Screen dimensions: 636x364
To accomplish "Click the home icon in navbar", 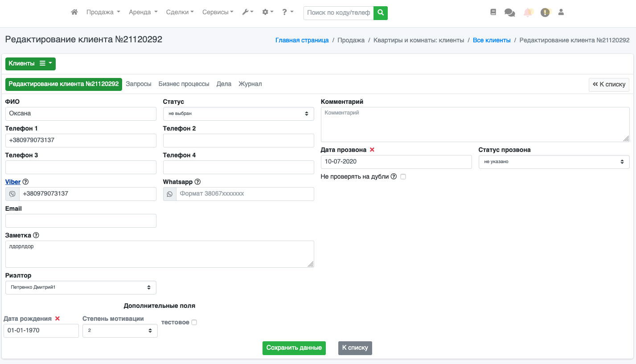I will (x=74, y=12).
